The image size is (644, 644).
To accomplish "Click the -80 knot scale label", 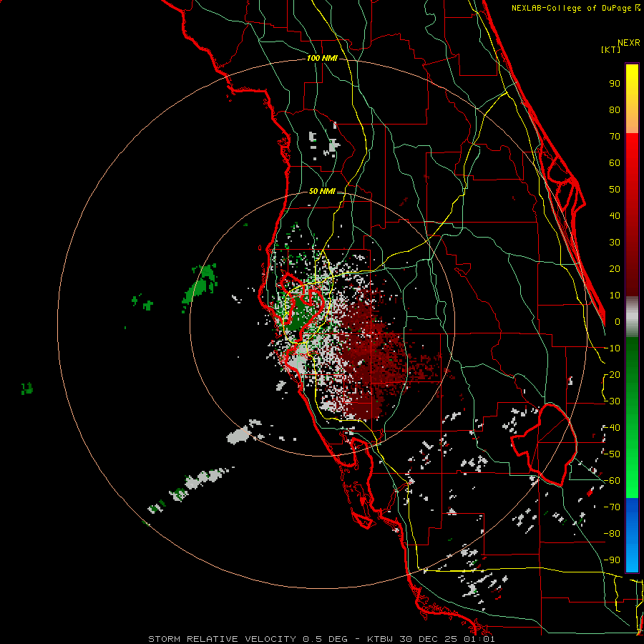I will [x=612, y=534].
